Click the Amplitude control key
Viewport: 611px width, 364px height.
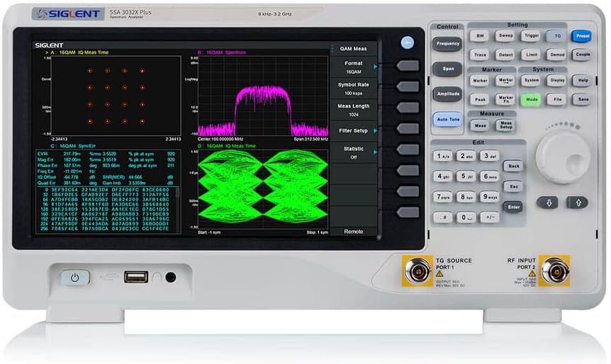pos(448,94)
